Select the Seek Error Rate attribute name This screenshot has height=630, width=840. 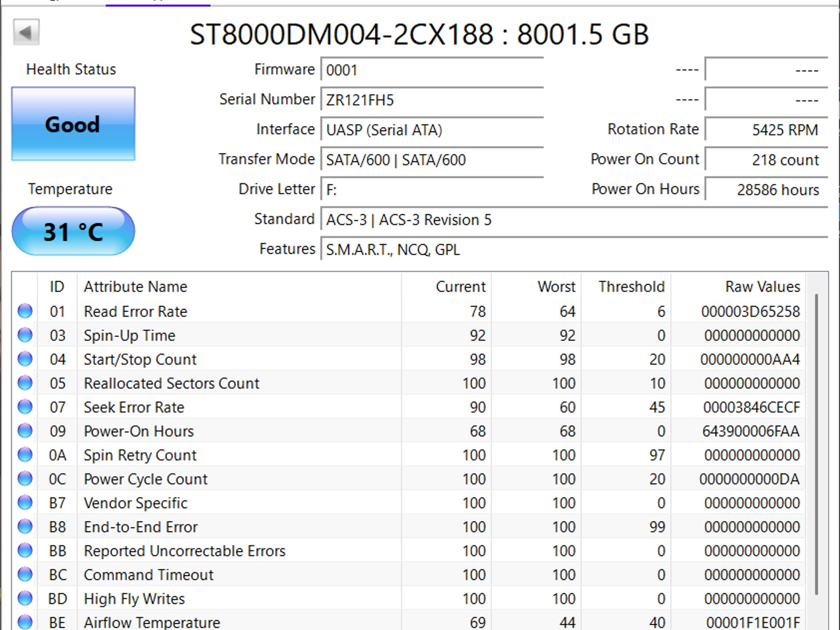[x=134, y=407]
